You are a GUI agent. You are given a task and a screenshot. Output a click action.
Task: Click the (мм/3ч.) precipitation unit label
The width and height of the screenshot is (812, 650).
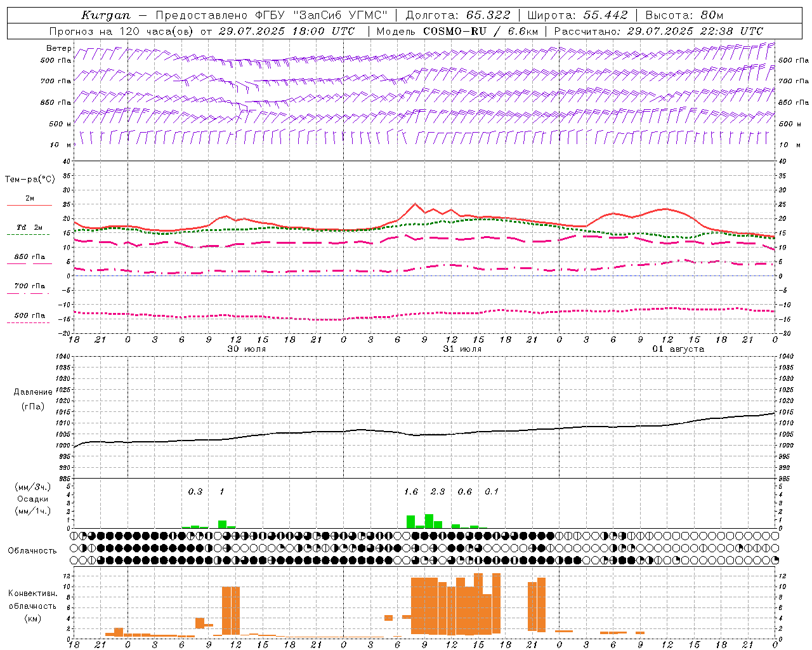(33, 487)
